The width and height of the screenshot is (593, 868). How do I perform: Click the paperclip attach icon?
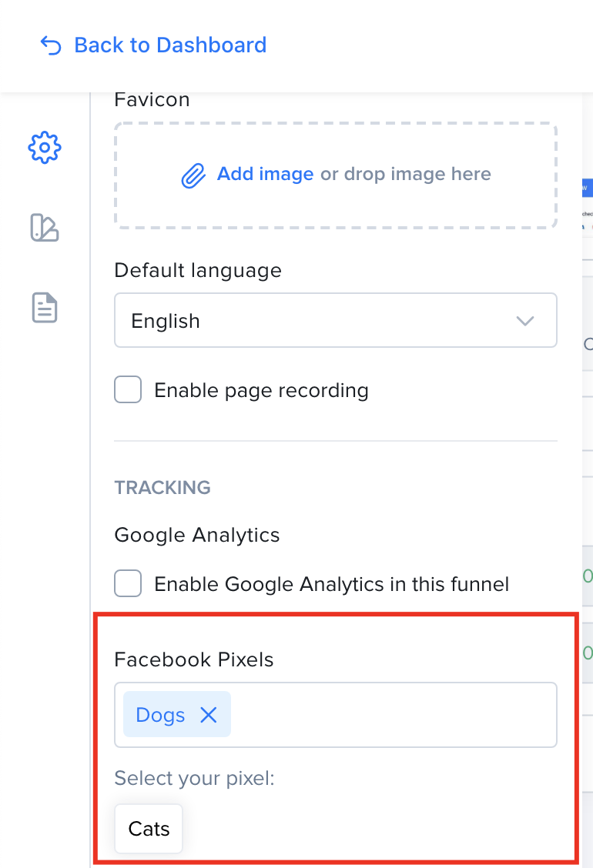pos(193,175)
